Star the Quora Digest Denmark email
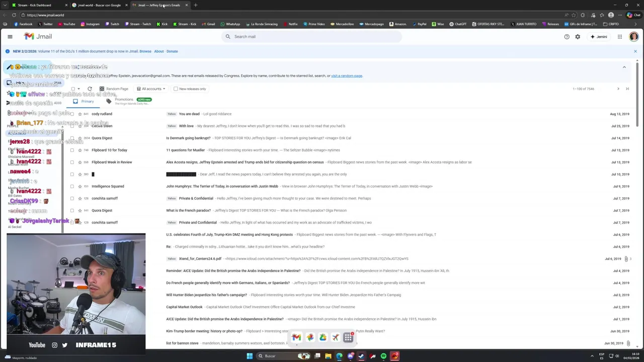Screen dimensions: 644x362 (x=79, y=138)
